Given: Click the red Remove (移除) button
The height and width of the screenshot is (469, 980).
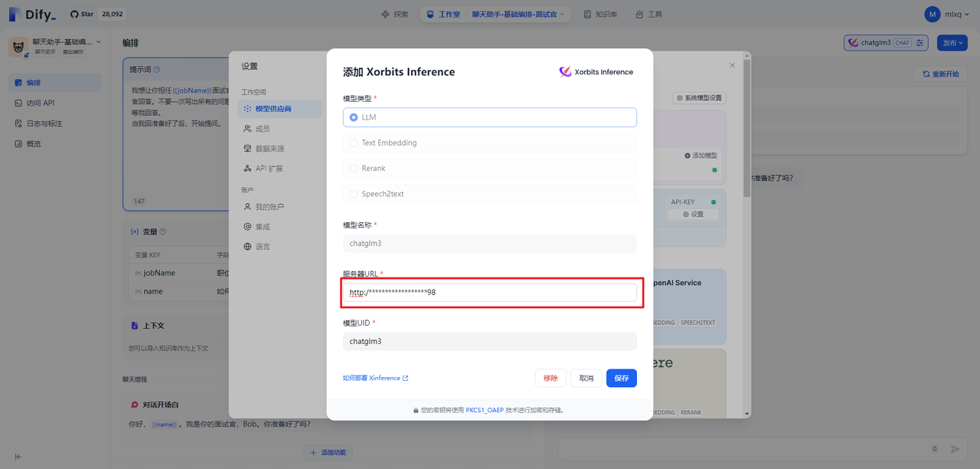Looking at the screenshot, I should point(550,378).
